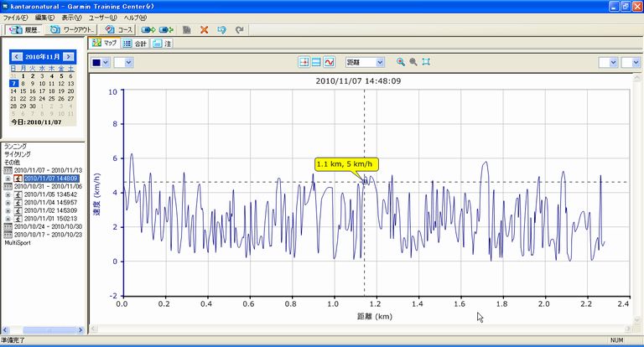Viewport: 644px width, 347px height.
Task: Expand the 2010/11/02 14:53:09 activity
Action: [x=8, y=210]
